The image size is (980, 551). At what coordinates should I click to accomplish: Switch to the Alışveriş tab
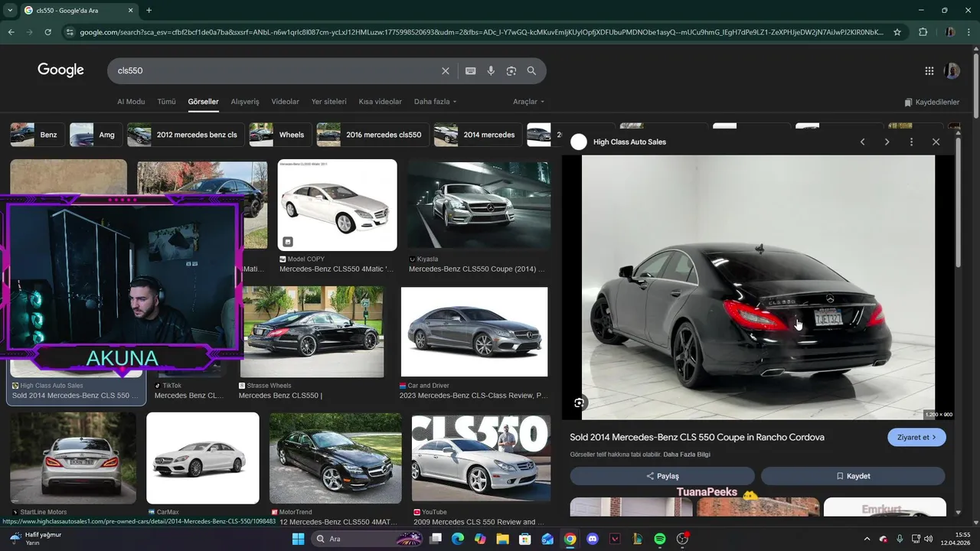pos(245,102)
